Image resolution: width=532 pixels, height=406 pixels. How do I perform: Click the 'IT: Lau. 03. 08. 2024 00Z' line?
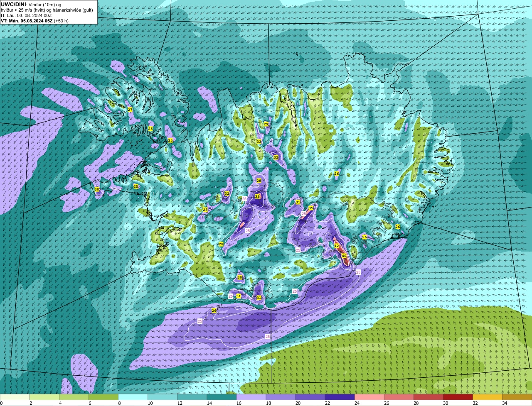tap(26, 15)
